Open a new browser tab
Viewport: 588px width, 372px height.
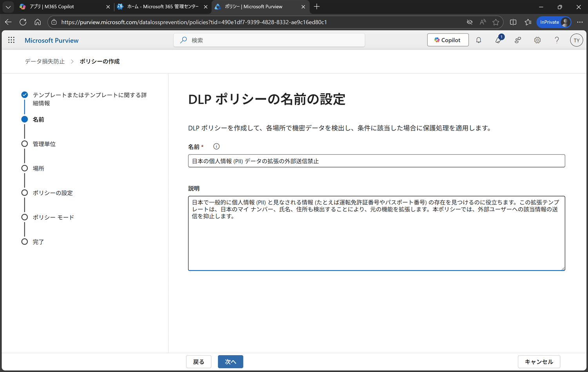click(317, 7)
